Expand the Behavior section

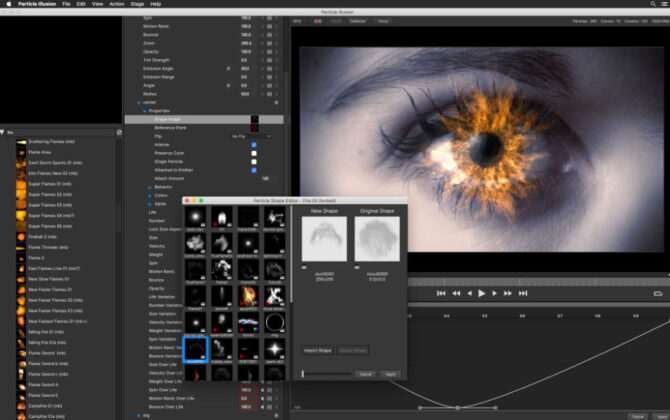(150, 187)
